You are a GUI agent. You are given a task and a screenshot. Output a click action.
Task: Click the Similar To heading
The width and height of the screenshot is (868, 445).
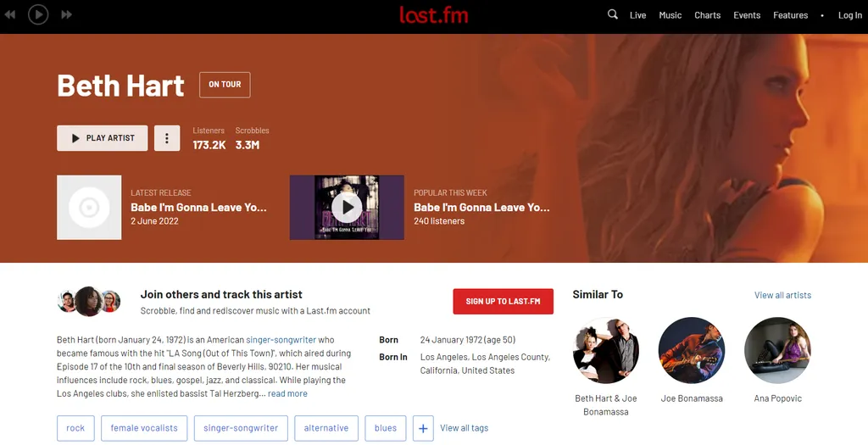click(x=598, y=294)
